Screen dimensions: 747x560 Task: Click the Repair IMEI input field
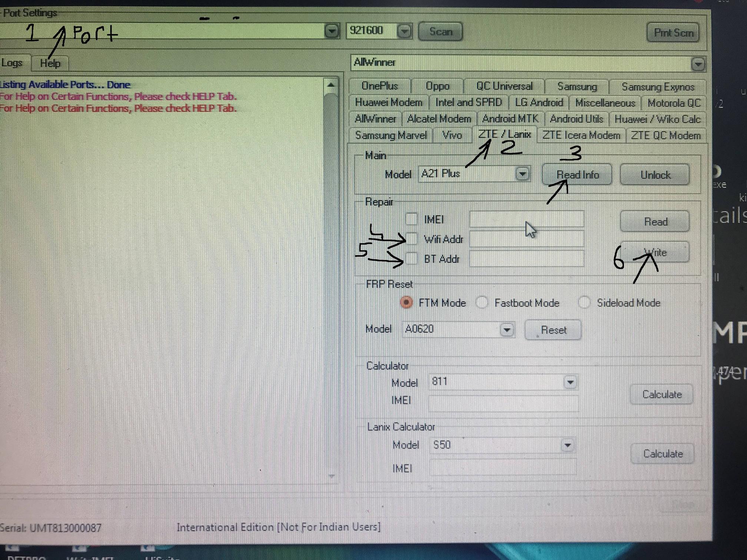click(x=526, y=219)
